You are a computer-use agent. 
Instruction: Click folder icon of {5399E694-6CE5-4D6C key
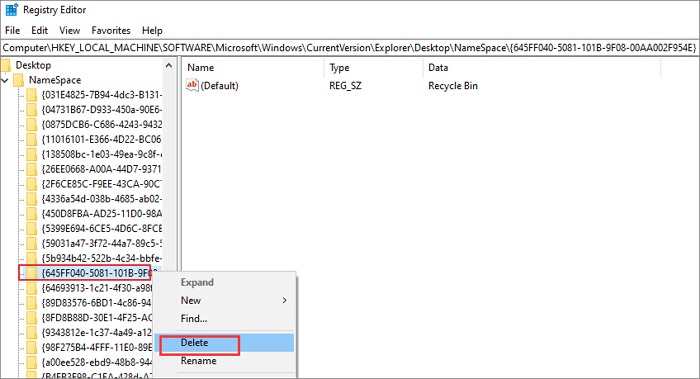31,229
